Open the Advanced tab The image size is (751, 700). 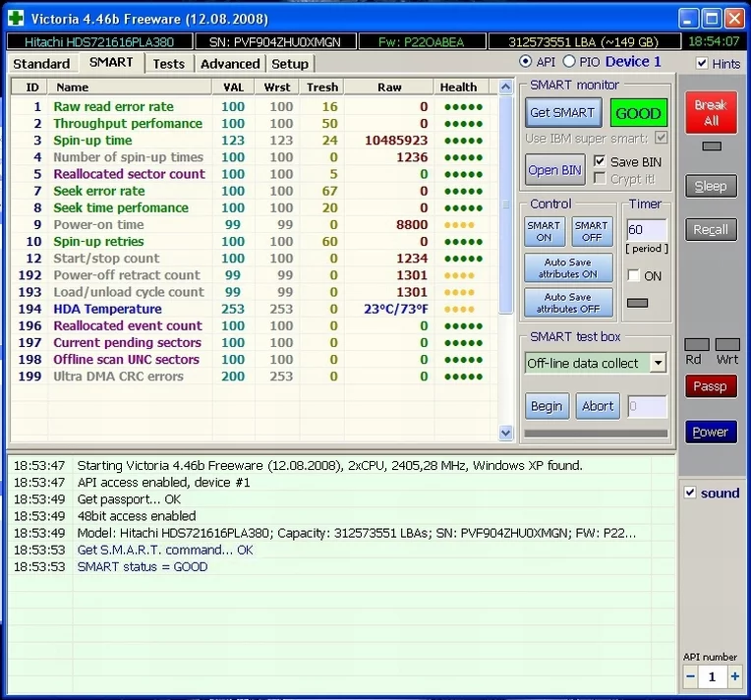click(x=230, y=64)
